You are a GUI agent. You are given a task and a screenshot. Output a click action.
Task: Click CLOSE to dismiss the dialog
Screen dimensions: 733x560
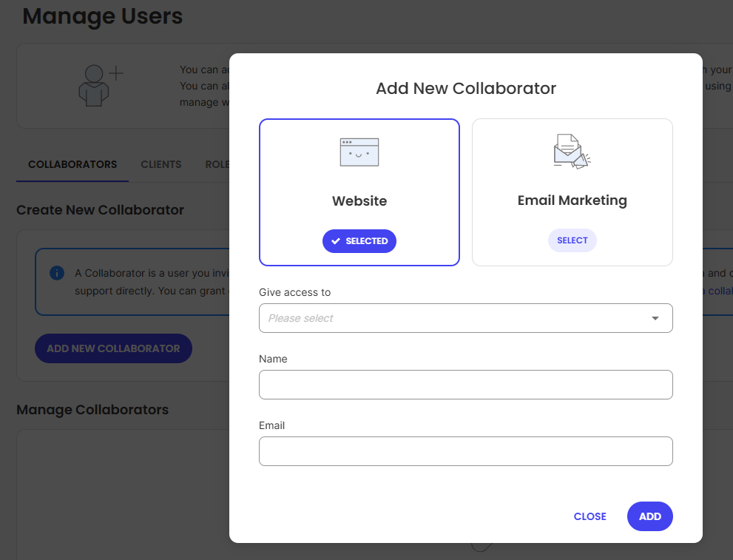590,516
